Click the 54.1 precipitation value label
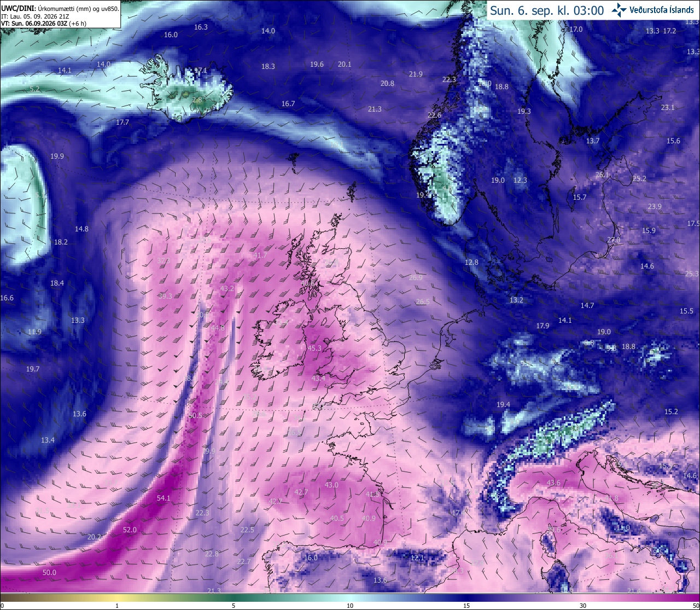This screenshot has width=700, height=610. pos(164,498)
